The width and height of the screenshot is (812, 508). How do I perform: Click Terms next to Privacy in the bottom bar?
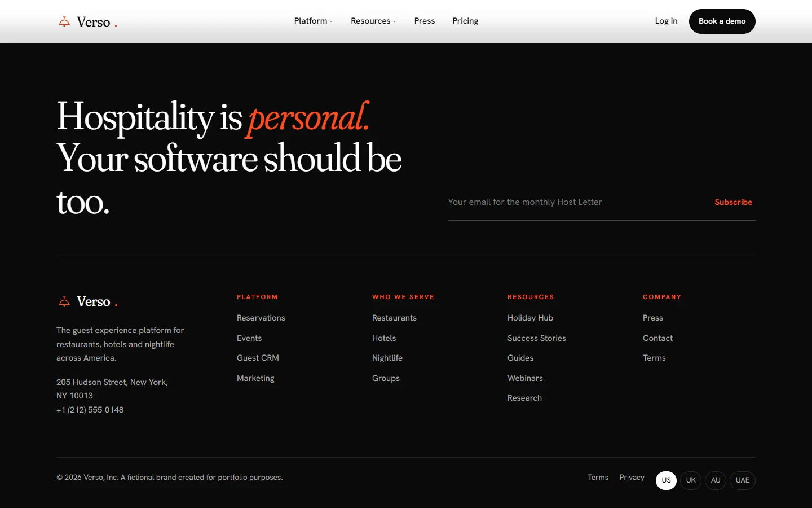598,478
